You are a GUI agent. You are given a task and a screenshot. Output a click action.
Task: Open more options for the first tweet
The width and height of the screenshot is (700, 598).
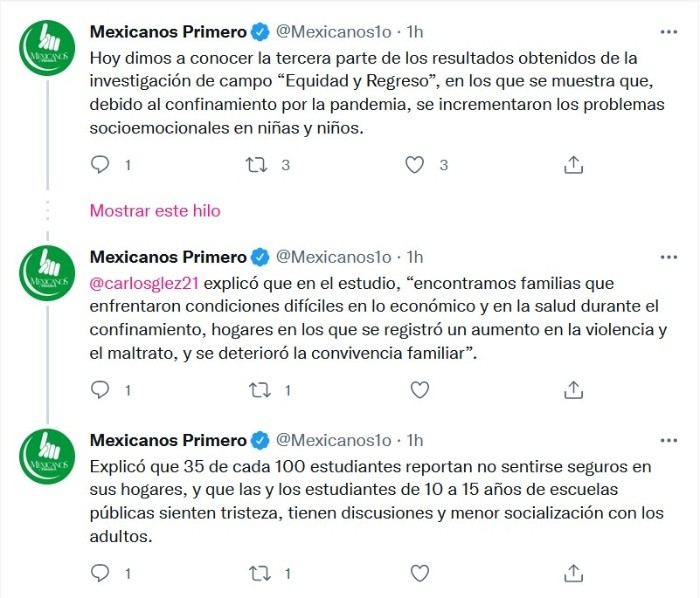(667, 32)
